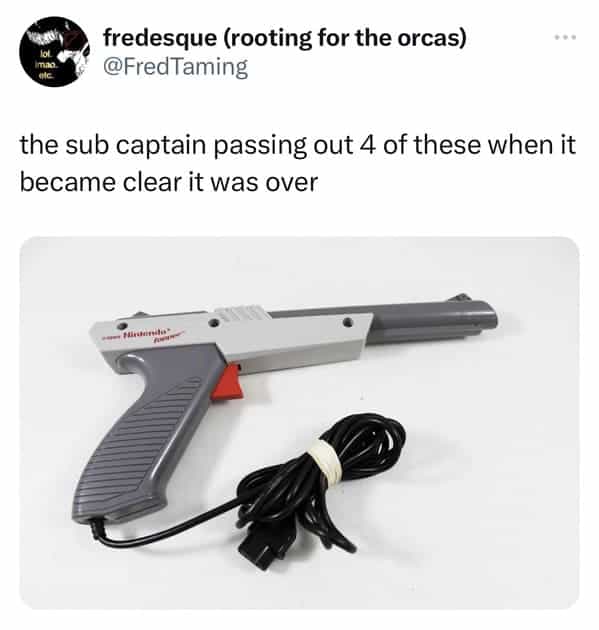Click the red Nintendo logo on the gun

(x=144, y=335)
